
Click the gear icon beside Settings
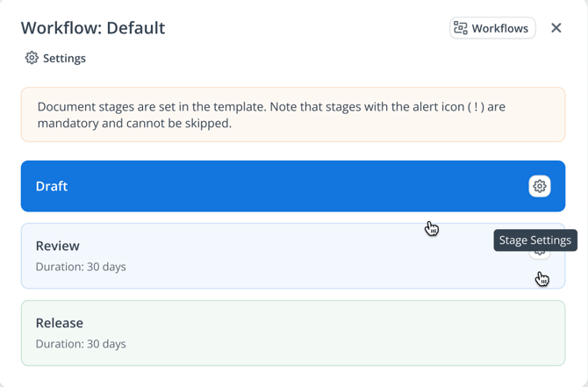point(32,58)
